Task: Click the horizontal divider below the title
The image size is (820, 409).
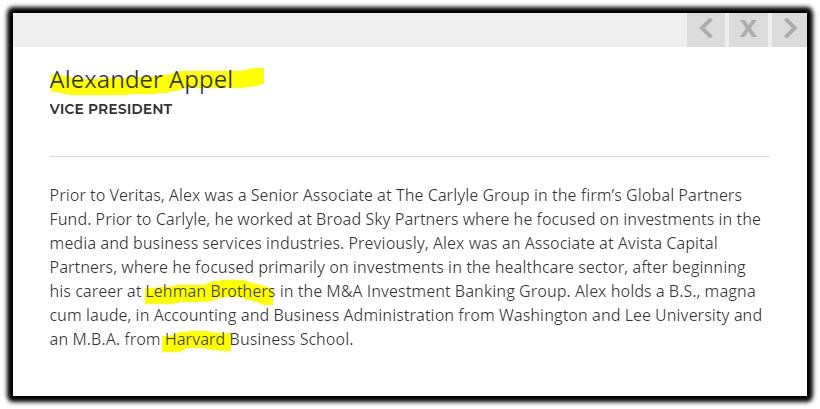Action: pos(409,156)
